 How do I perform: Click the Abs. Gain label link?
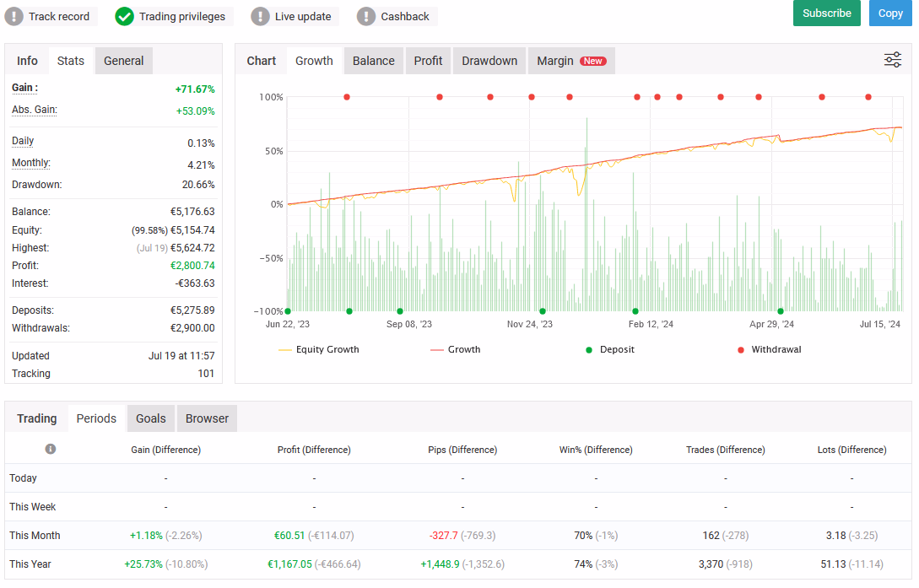point(35,111)
